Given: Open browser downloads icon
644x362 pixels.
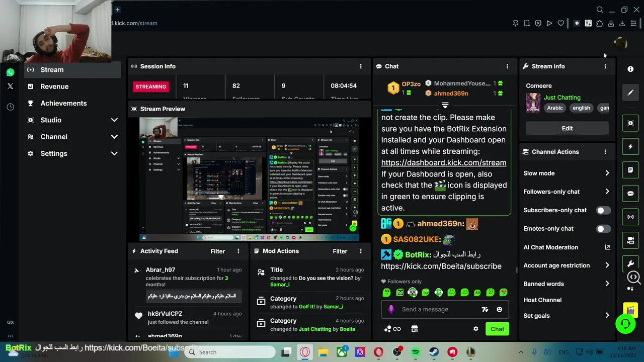Looking at the screenshot, I should tap(622, 23).
